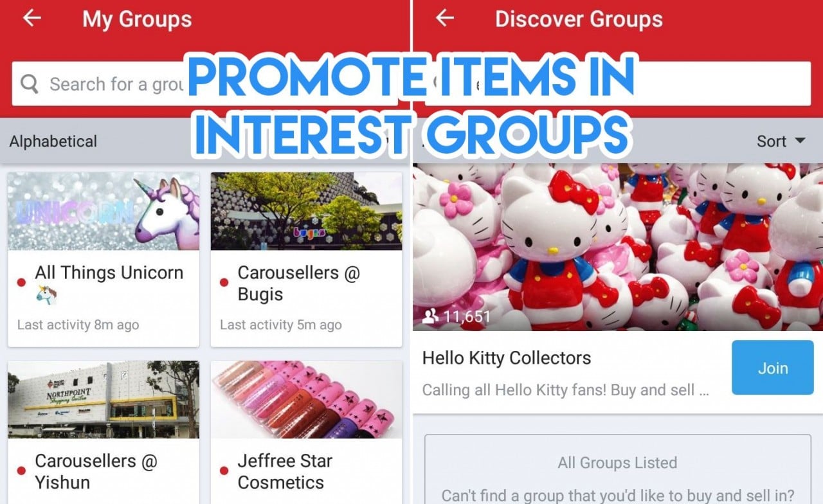Open the Sort dropdown
823x504 pixels.
click(x=781, y=141)
